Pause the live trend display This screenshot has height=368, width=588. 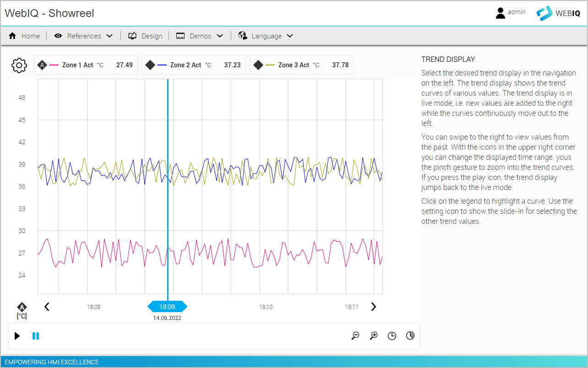click(36, 336)
